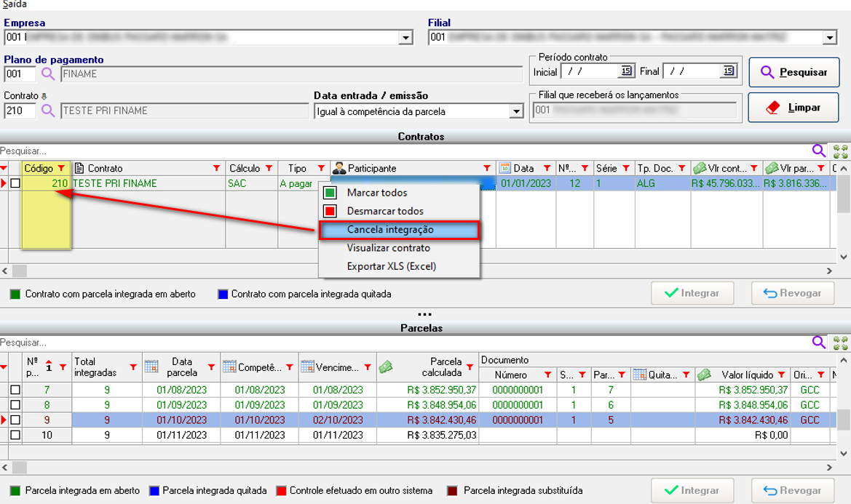Click the Parcelas grid search magnifier
851x504 pixels.
pyautogui.click(x=818, y=343)
